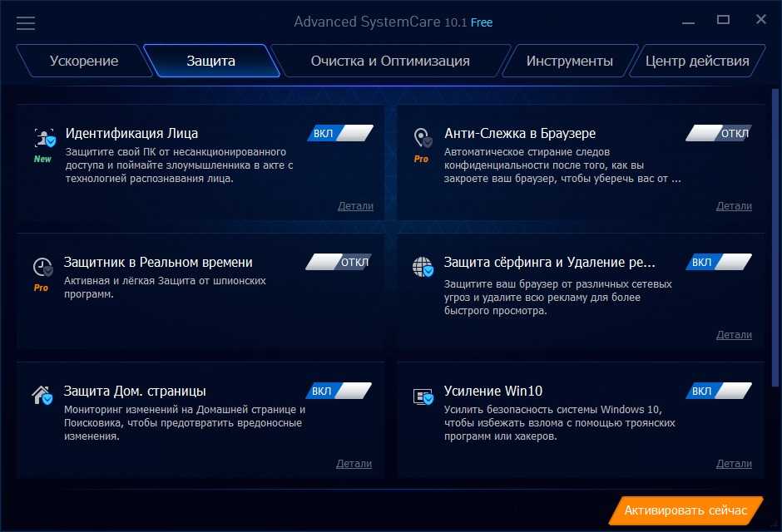Open the hamburger main menu

26,22
